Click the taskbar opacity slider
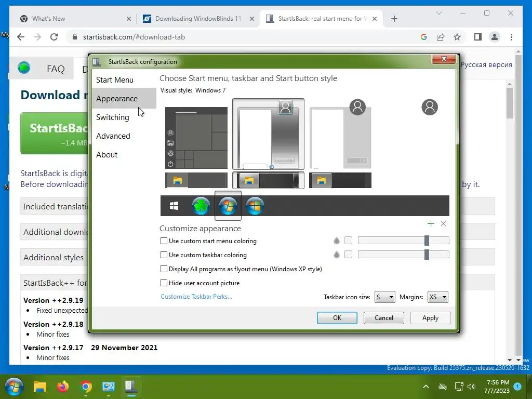 click(x=403, y=255)
